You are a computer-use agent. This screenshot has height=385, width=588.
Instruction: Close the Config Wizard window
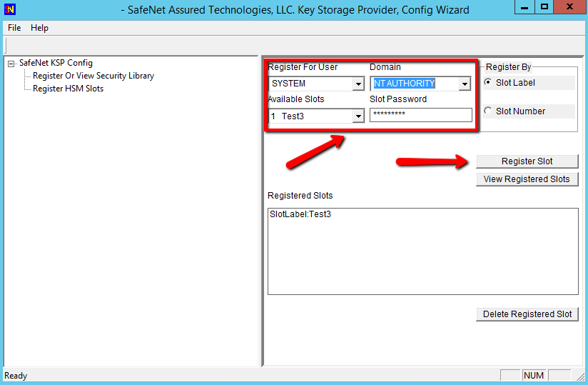tap(570, 8)
